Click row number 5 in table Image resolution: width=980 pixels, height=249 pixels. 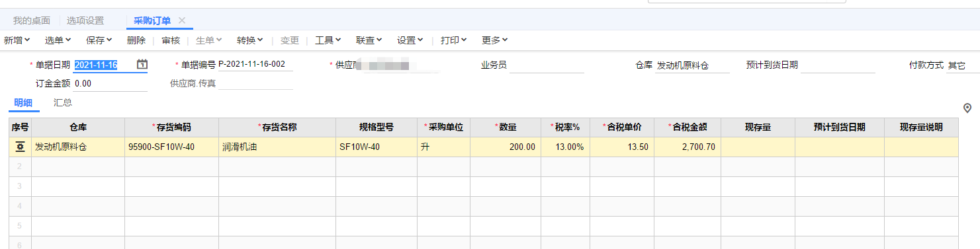pos(21,226)
